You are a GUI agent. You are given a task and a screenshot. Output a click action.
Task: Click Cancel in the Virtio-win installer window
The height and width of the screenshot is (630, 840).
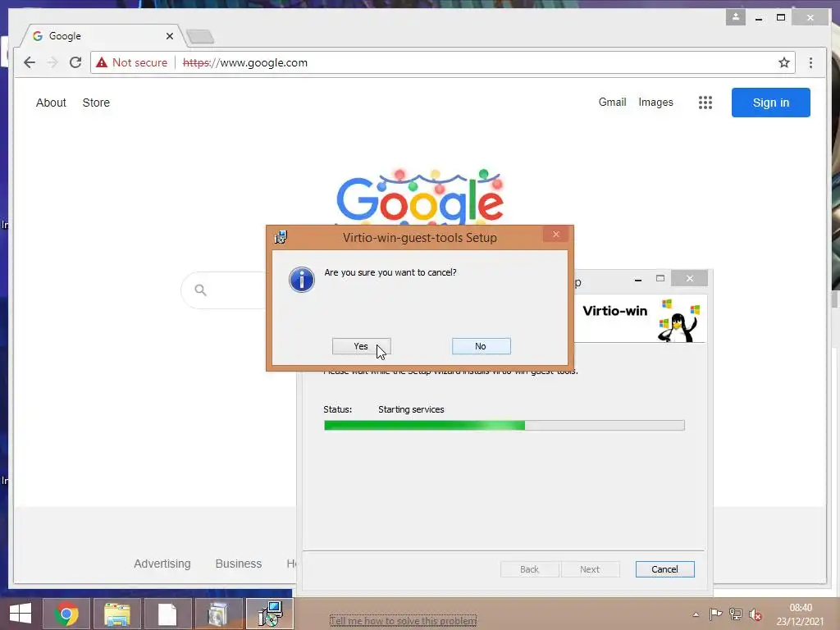point(664,569)
